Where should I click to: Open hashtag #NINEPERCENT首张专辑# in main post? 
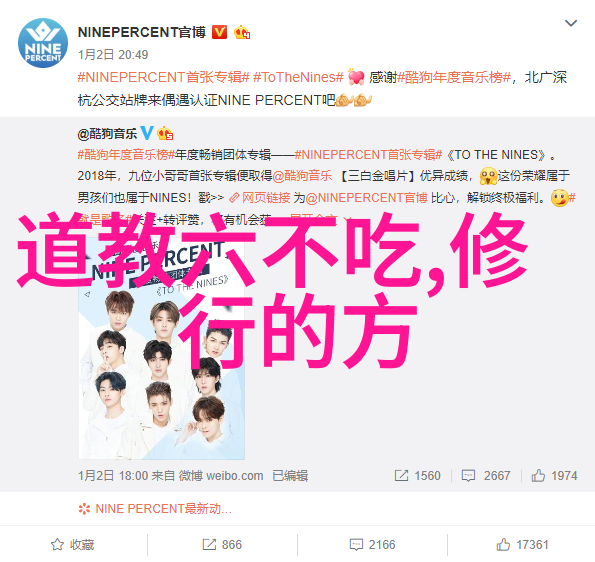164,77
